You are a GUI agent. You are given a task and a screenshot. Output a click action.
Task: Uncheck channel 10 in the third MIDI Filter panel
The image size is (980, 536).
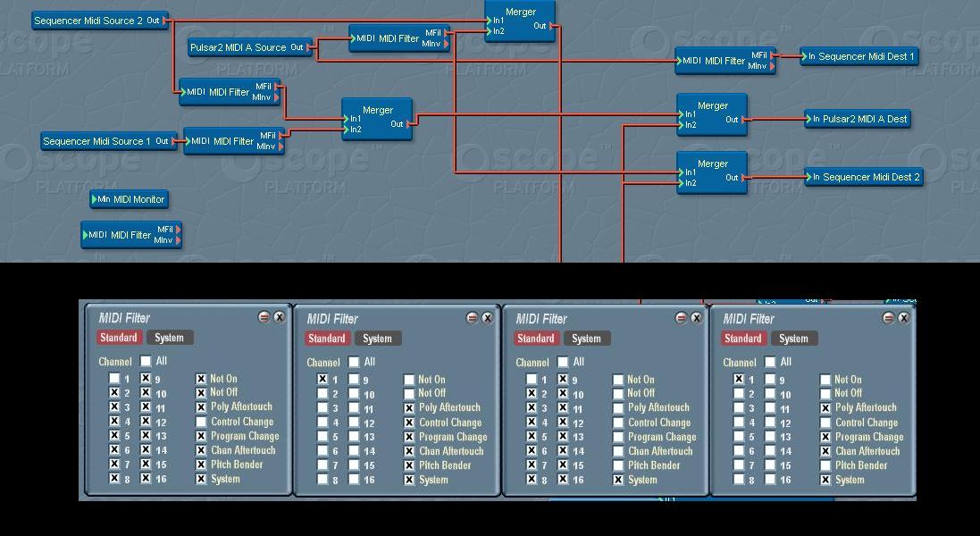point(563,394)
